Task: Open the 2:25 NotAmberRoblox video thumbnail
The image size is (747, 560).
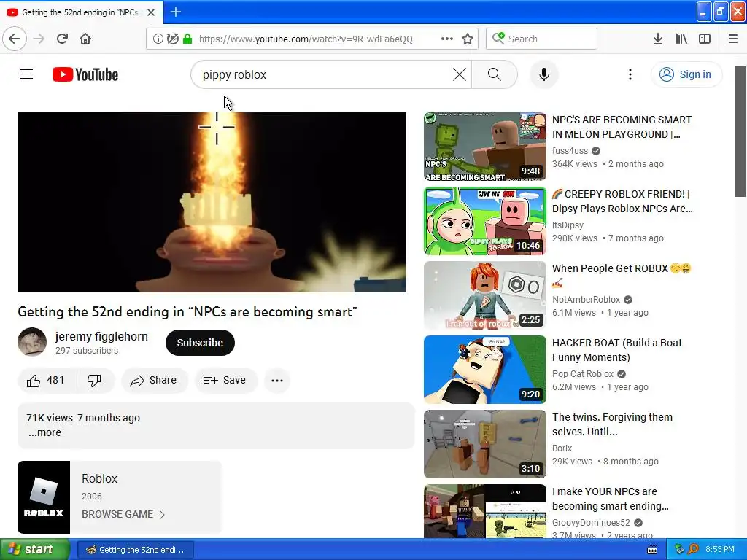Action: [x=485, y=295]
